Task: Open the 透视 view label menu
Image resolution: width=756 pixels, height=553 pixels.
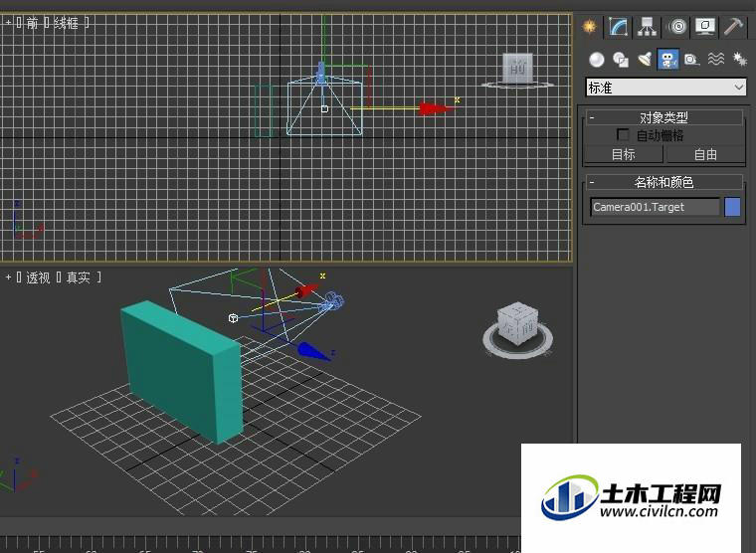Action: click(x=38, y=277)
